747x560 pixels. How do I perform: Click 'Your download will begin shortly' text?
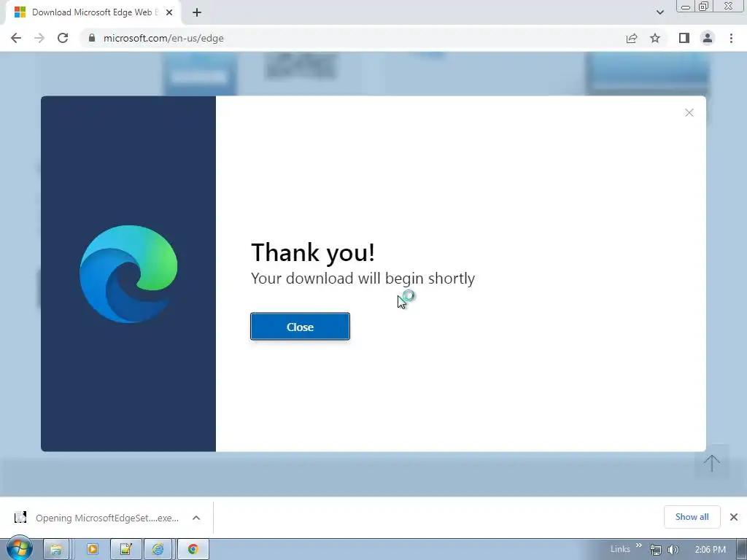[x=363, y=278]
